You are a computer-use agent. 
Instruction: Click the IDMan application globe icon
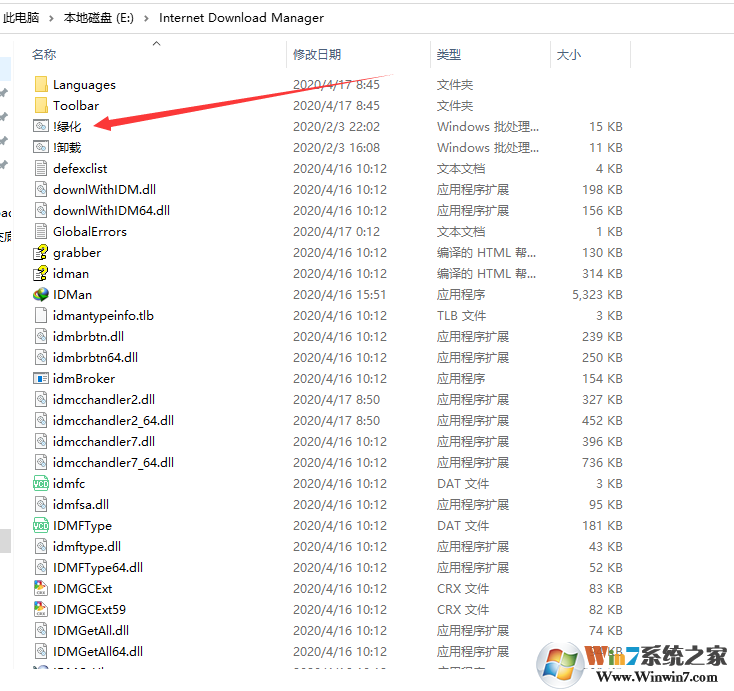pyautogui.click(x=41, y=294)
